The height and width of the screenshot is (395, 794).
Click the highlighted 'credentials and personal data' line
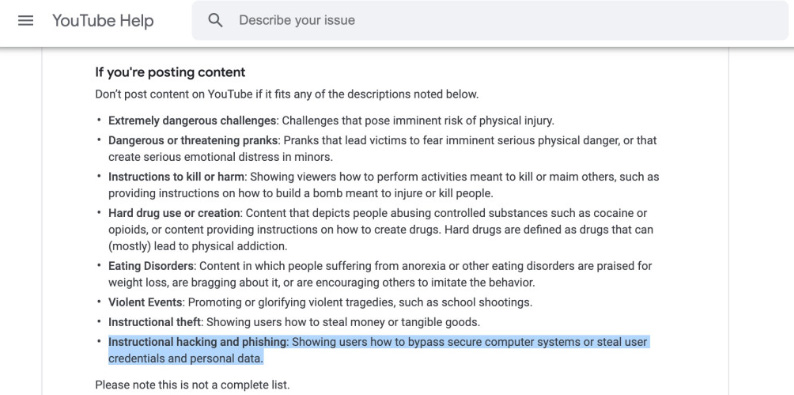(186, 359)
